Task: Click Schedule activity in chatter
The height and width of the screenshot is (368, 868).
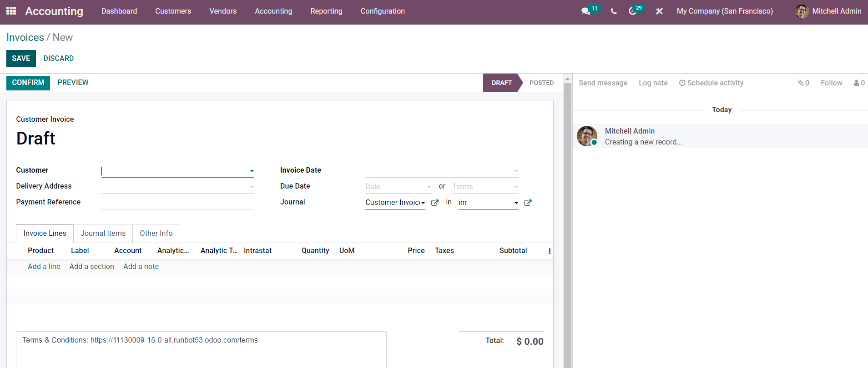Action: (x=711, y=83)
